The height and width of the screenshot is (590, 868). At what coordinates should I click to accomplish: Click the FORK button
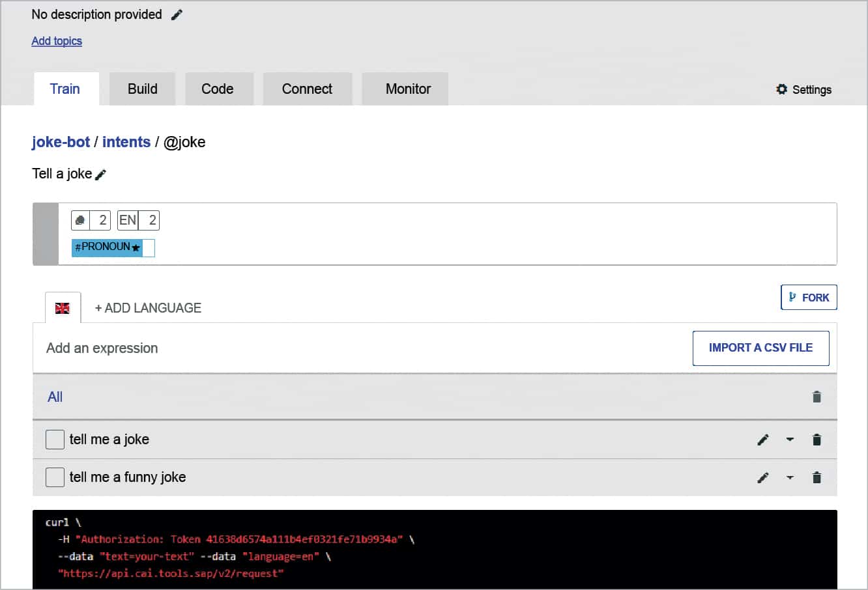click(x=809, y=297)
